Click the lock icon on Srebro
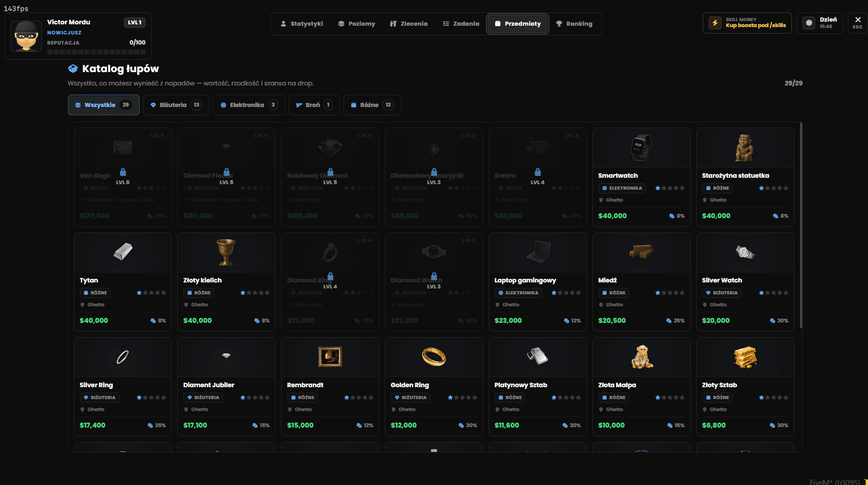Screen dimensions: 868x485 pyautogui.click(x=538, y=172)
